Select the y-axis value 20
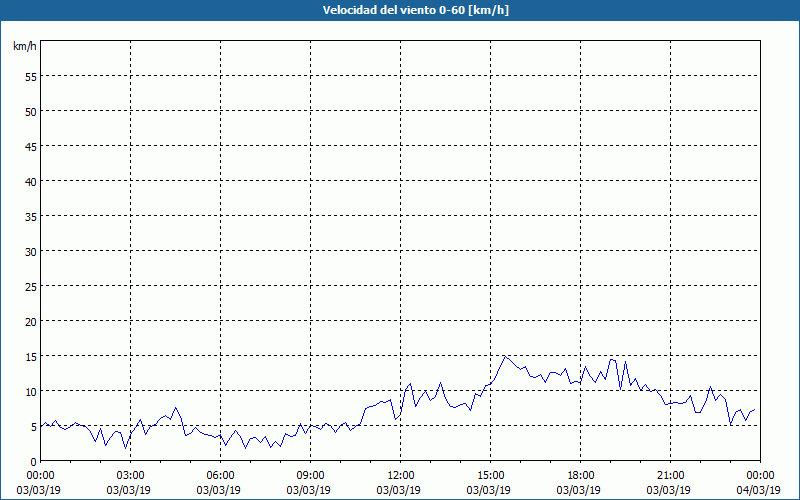Screen dimensions: 800x500 coord(31,321)
